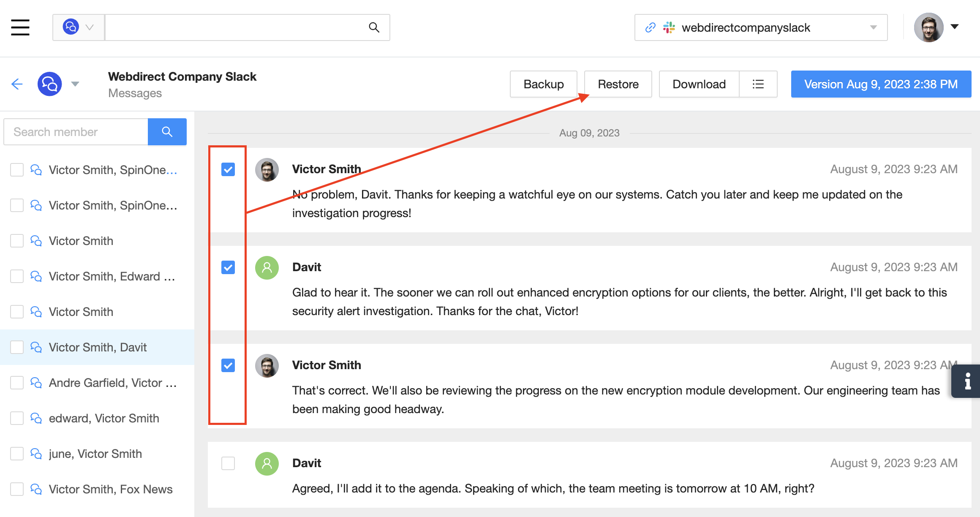980x517 pixels.
Task: Click the user profile avatar
Action: [x=928, y=27]
